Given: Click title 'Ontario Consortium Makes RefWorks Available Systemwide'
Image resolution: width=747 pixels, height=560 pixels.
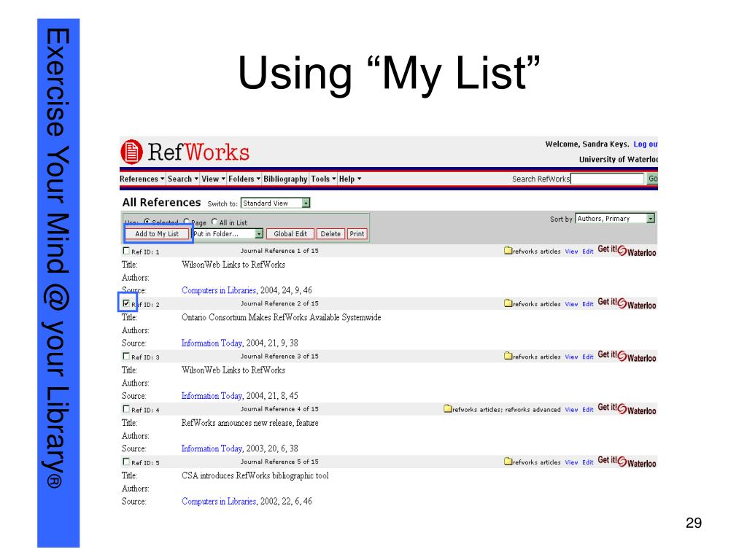Looking at the screenshot, I should click(x=281, y=318).
